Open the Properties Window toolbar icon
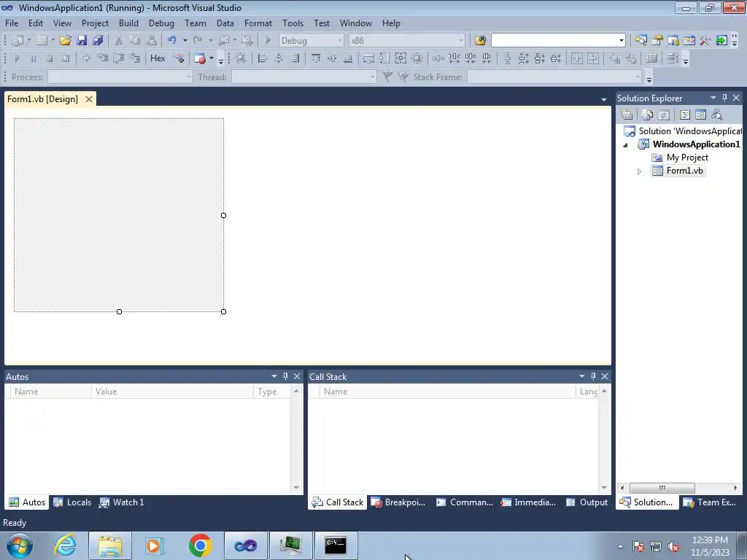This screenshot has height=560, width=747. 657,41
